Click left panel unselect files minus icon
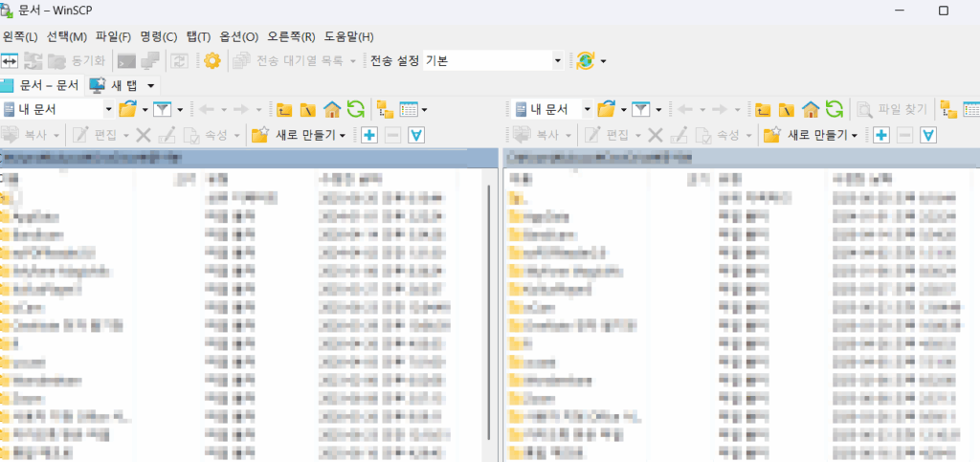980x462 pixels. [x=392, y=134]
